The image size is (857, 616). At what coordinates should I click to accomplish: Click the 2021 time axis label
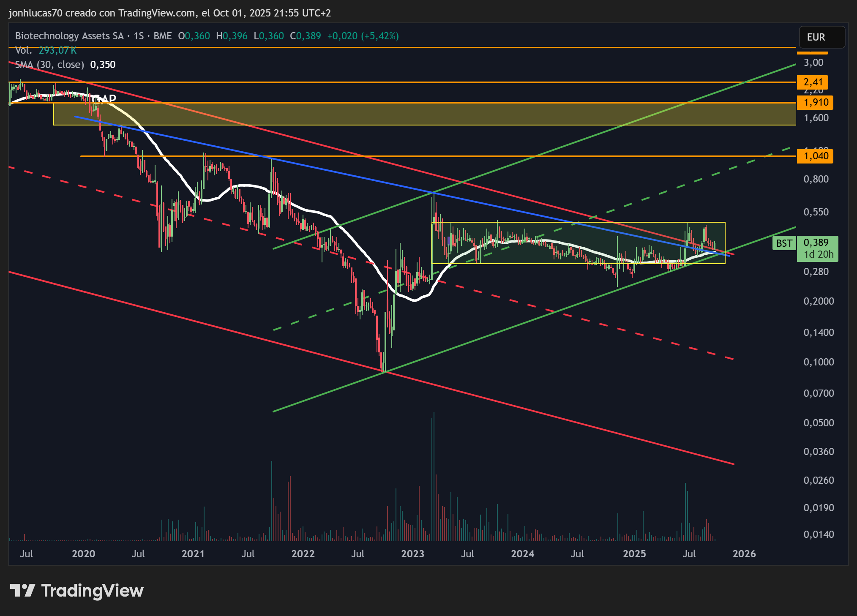coord(193,553)
